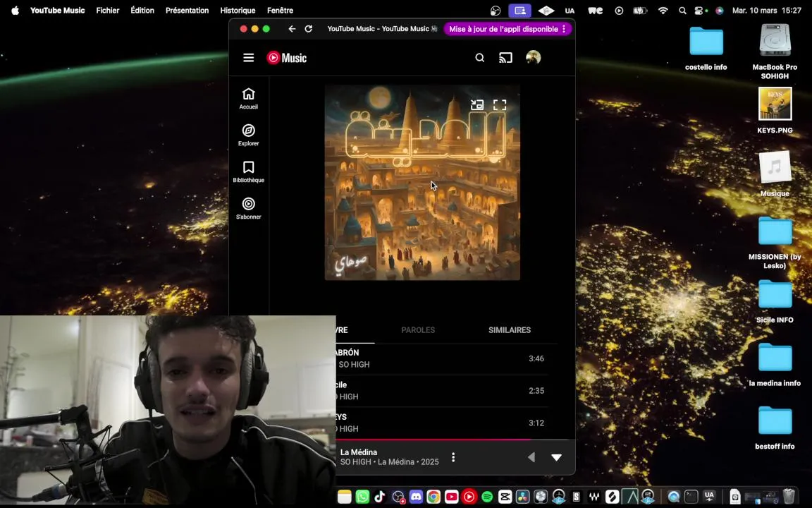
Task: Switch to the PAROLES tab
Action: pyautogui.click(x=418, y=329)
